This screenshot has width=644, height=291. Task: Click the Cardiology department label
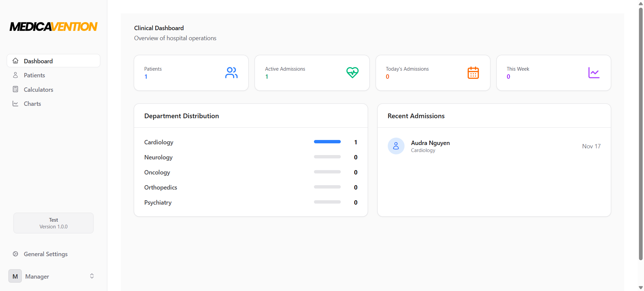tap(159, 142)
